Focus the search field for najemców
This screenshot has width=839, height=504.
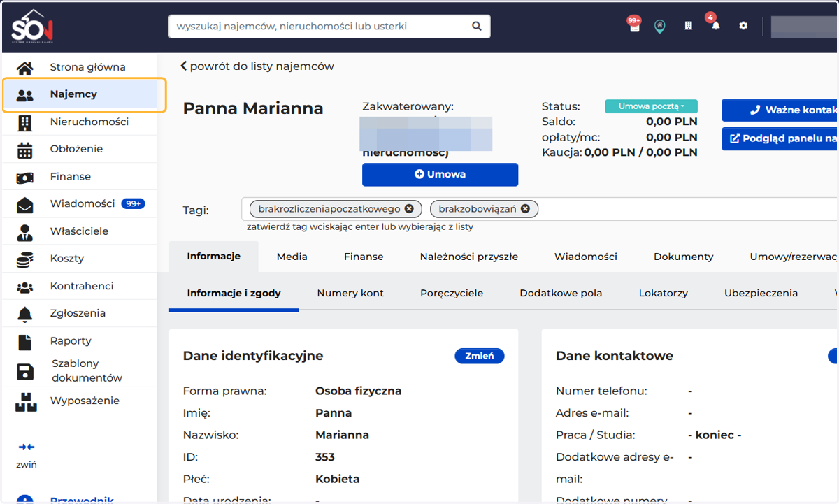coord(329,27)
